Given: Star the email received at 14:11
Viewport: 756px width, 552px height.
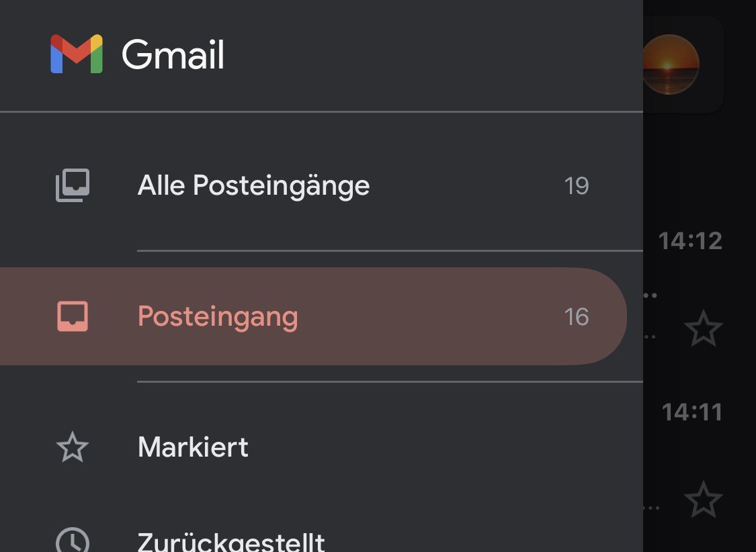Looking at the screenshot, I should point(704,500).
